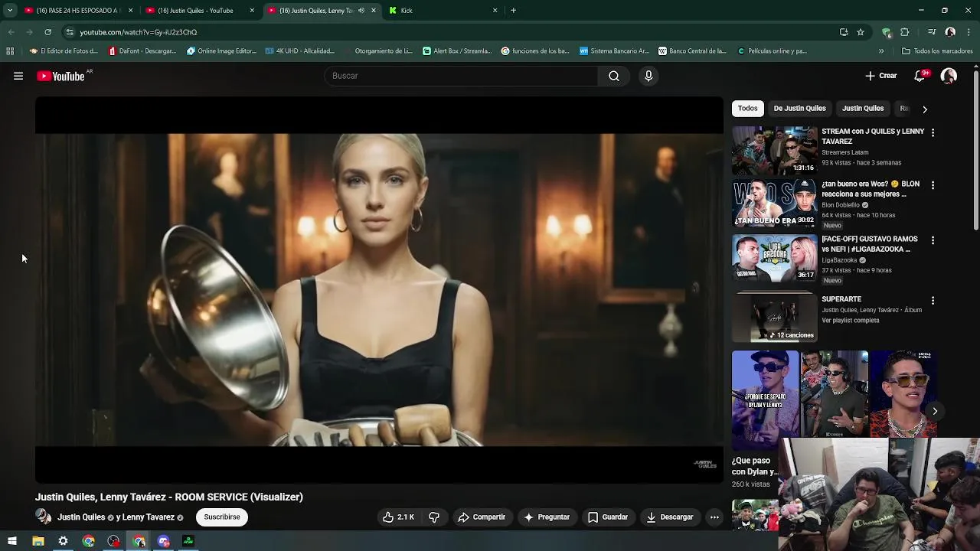Open File Explorer from taskbar
The height and width of the screenshot is (551, 980).
pos(38,541)
